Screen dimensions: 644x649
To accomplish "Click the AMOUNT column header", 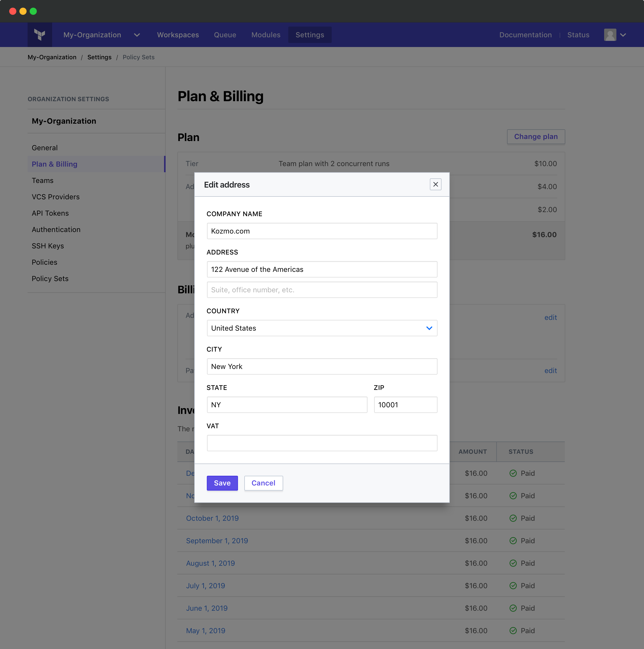I will click(473, 452).
